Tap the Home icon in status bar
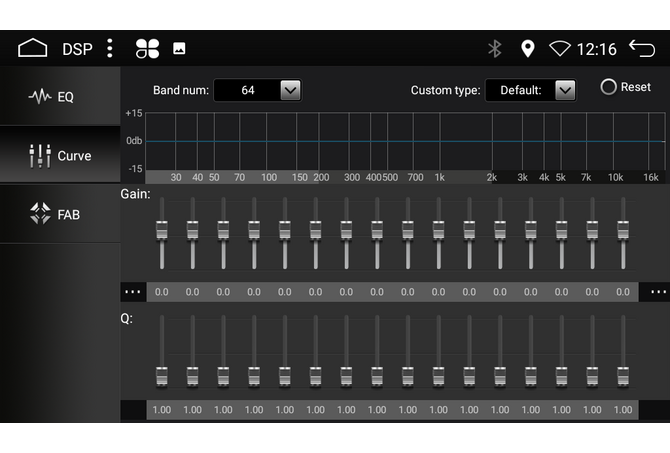Screen dimensions: 670x453 click(x=33, y=48)
